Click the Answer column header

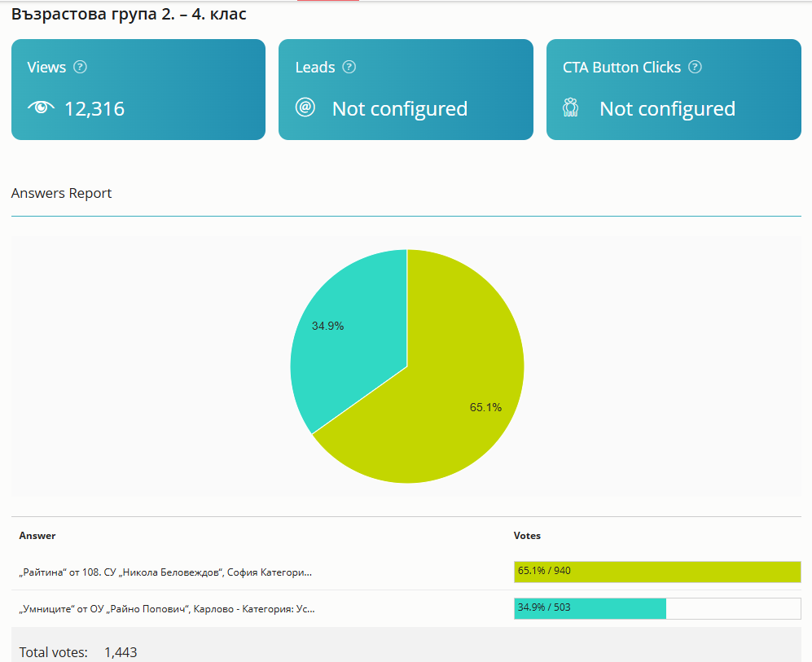coord(37,536)
